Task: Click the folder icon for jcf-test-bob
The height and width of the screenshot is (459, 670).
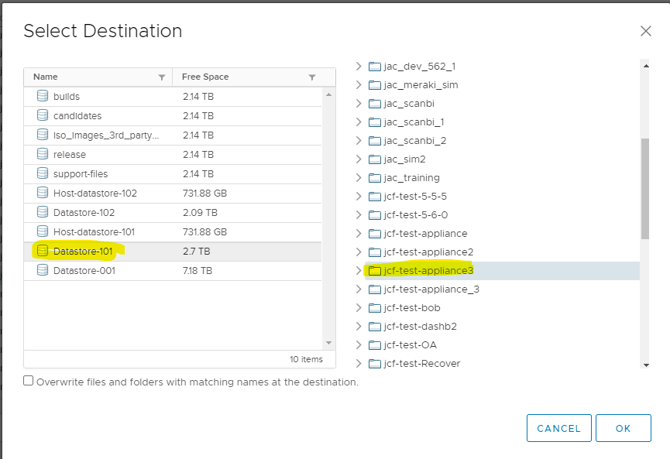Action: coord(375,307)
